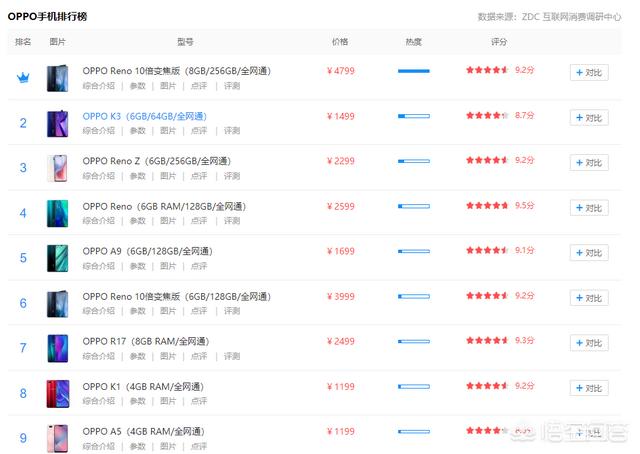The image size is (640, 454).
Task: Add OPPO R17 to 对比 comparison
Action: [x=589, y=343]
